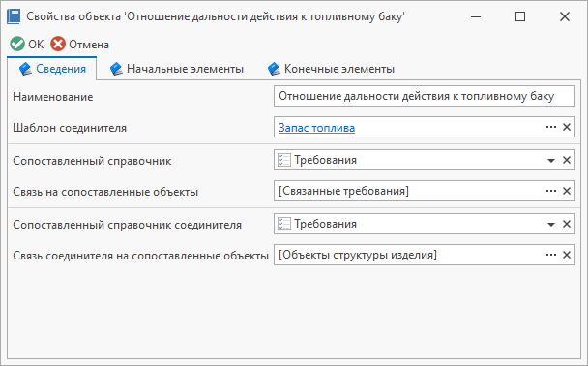Clear the Шаблон соединителя field with X

pyautogui.click(x=567, y=127)
